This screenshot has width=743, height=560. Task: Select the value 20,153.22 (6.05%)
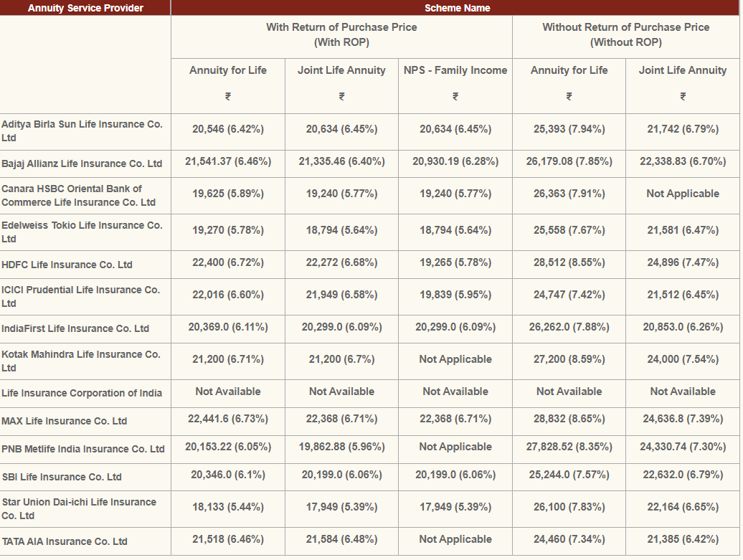tap(228, 446)
